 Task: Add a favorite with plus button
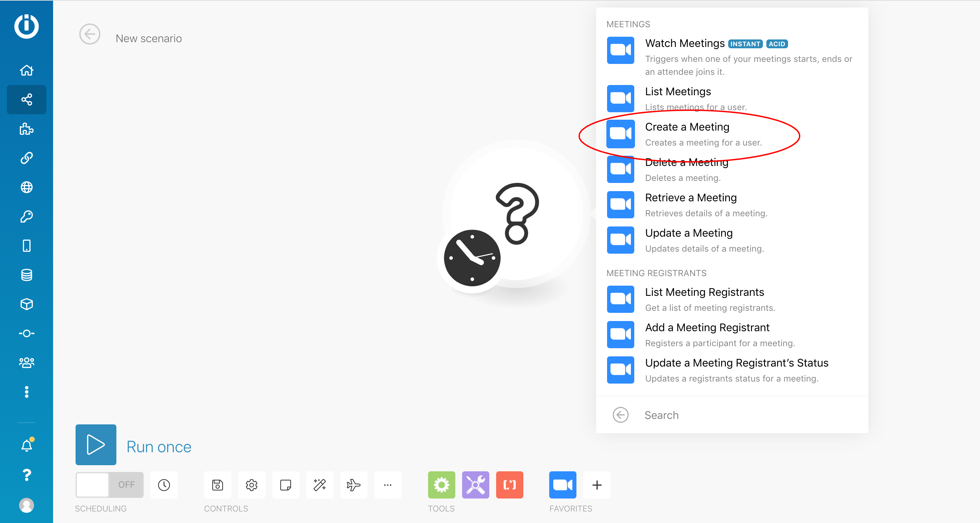click(x=597, y=485)
